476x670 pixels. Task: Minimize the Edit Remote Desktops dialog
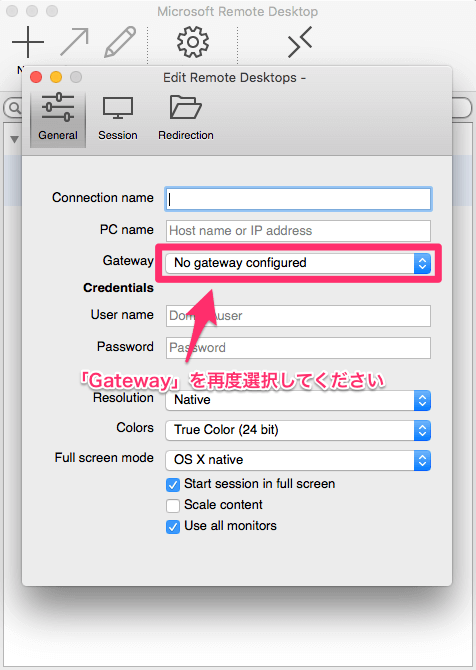[56, 77]
